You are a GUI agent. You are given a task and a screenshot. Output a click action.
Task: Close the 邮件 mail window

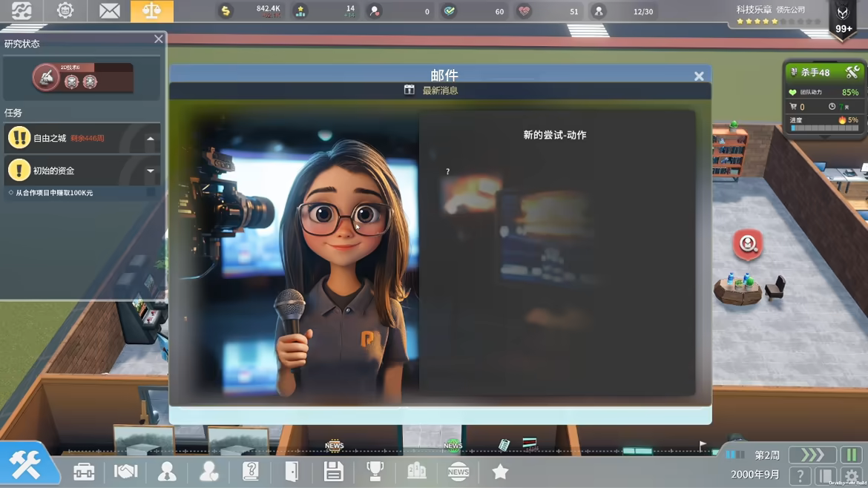point(699,76)
